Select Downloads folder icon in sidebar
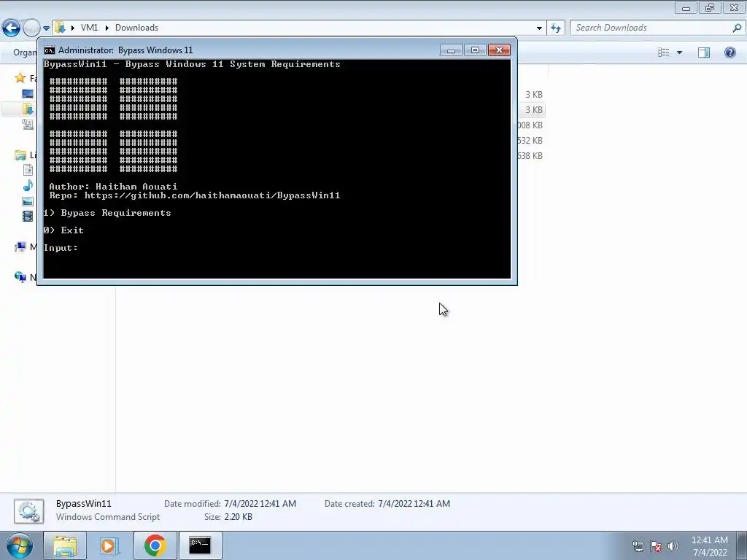This screenshot has height=560, width=747. (x=28, y=109)
